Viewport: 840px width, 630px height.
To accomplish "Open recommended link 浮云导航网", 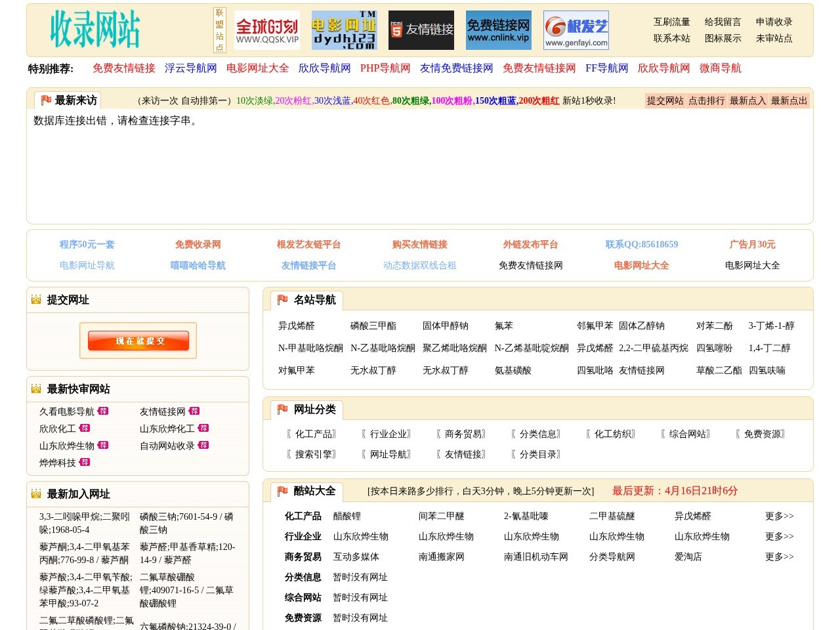I will 191,68.
